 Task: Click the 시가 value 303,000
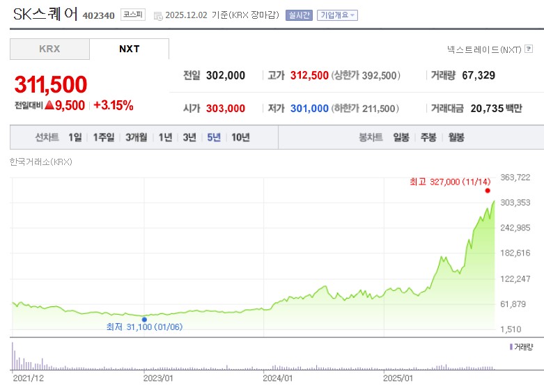click(226, 109)
